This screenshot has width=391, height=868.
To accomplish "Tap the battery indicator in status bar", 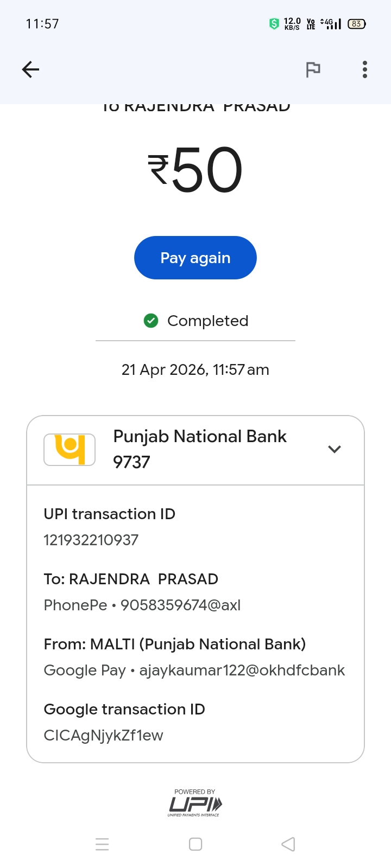I will pos(356,24).
